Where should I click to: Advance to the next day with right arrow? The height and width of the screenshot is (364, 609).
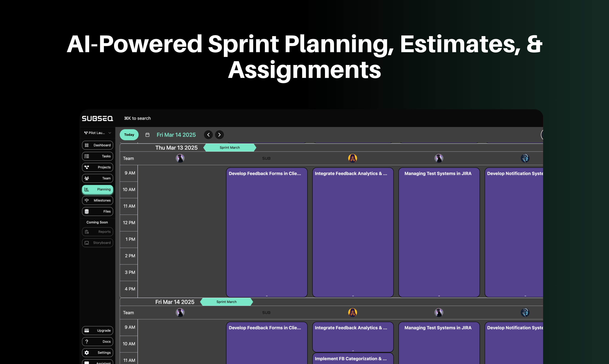[219, 135]
